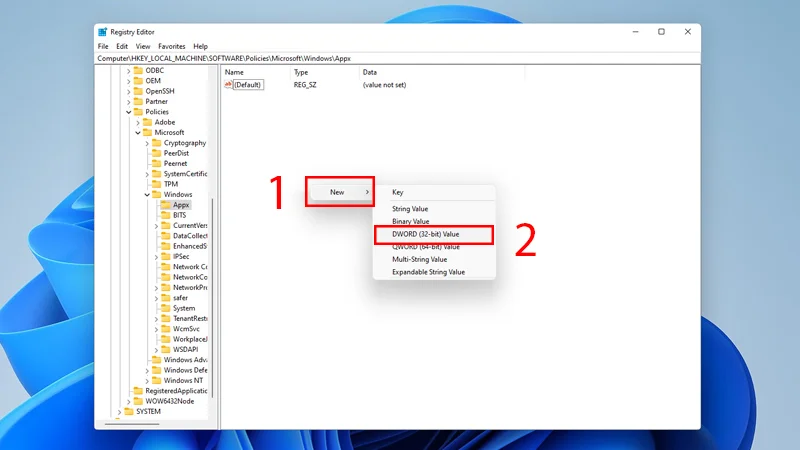Select the DataCollection key label
Screen dimensions: 800x450
[x=190, y=236]
